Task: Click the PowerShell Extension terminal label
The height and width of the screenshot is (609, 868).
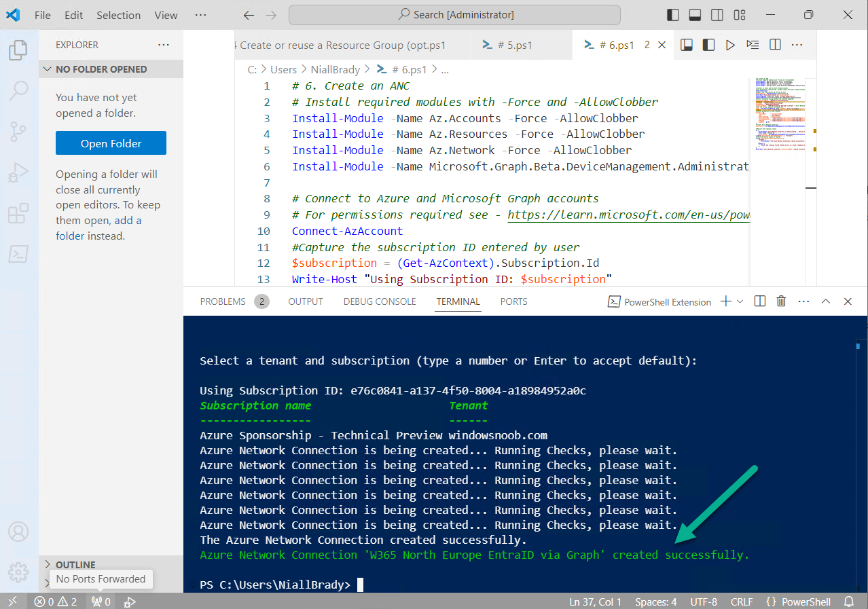Action: (659, 302)
